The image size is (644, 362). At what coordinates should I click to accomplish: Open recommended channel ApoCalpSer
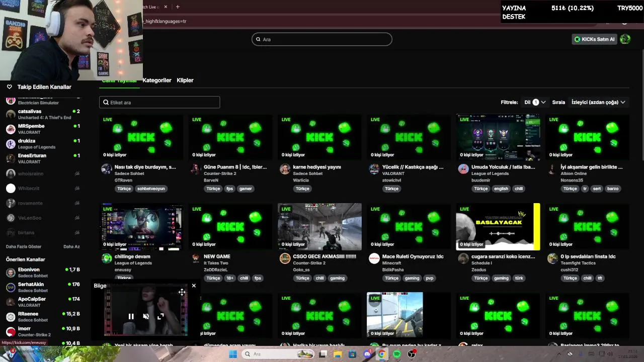(x=43, y=302)
